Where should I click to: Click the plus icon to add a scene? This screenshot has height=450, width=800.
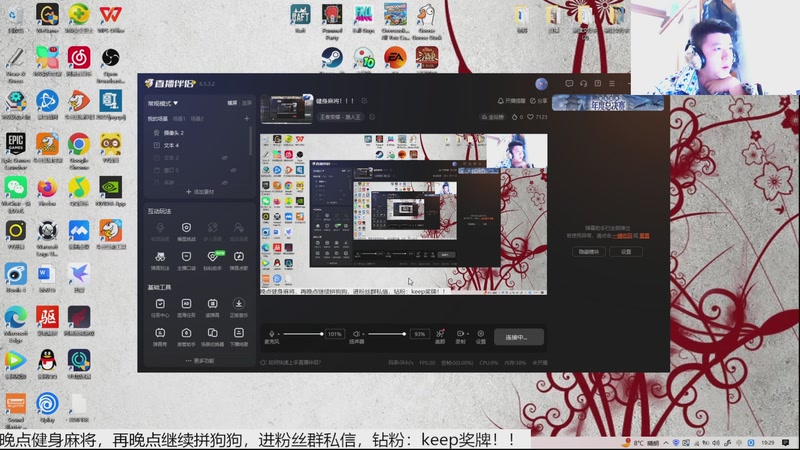[246, 118]
